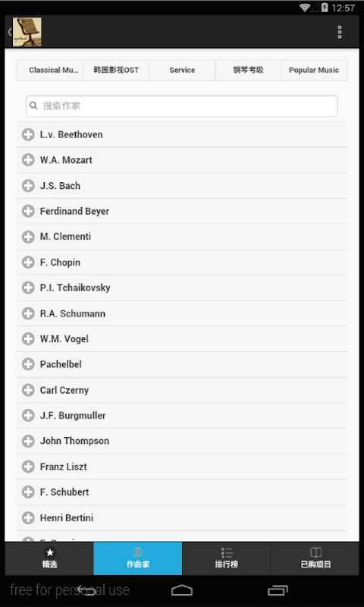The height and width of the screenshot is (607, 364).
Task: Select the 作曲家 composers bottom tab
Action: pos(138,558)
